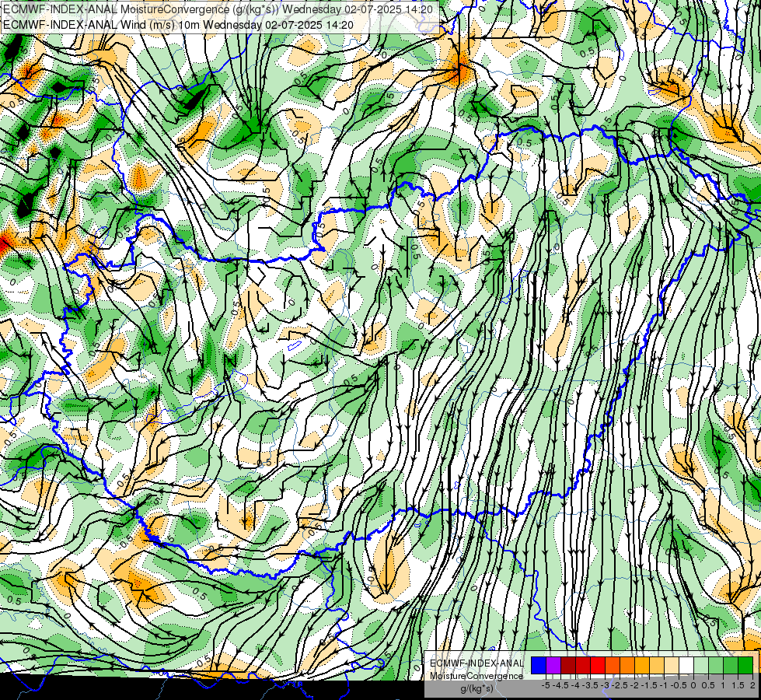Click the legend swatch between -2 and -1.5
The width and height of the screenshot is (761, 700).
pos(642,666)
